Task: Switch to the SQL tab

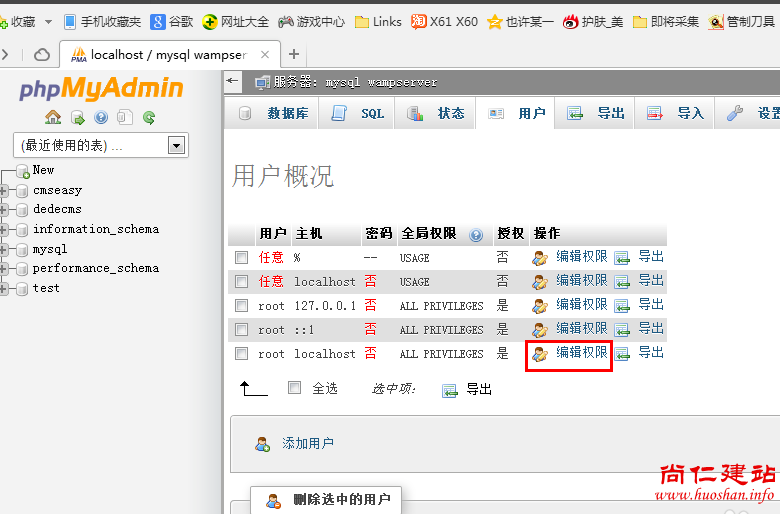Action: coord(358,114)
